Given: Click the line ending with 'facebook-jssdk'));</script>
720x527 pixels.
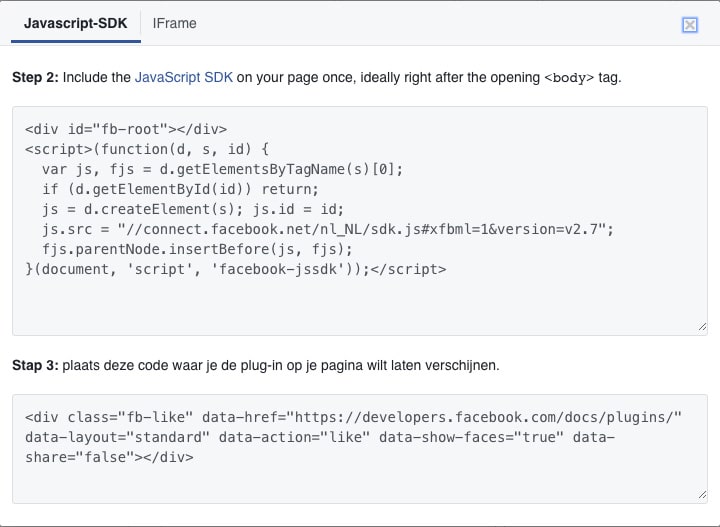Looking at the screenshot, I should [236, 269].
